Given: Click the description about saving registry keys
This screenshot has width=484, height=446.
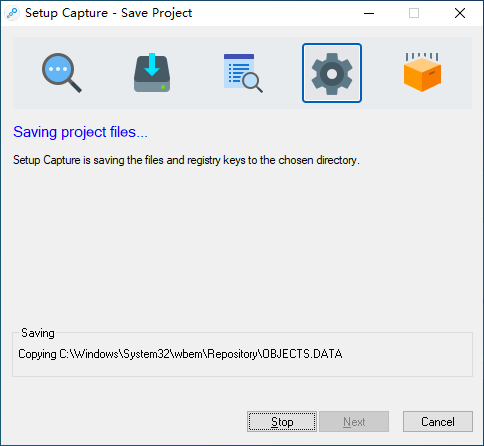Looking at the screenshot, I should click(x=186, y=160).
